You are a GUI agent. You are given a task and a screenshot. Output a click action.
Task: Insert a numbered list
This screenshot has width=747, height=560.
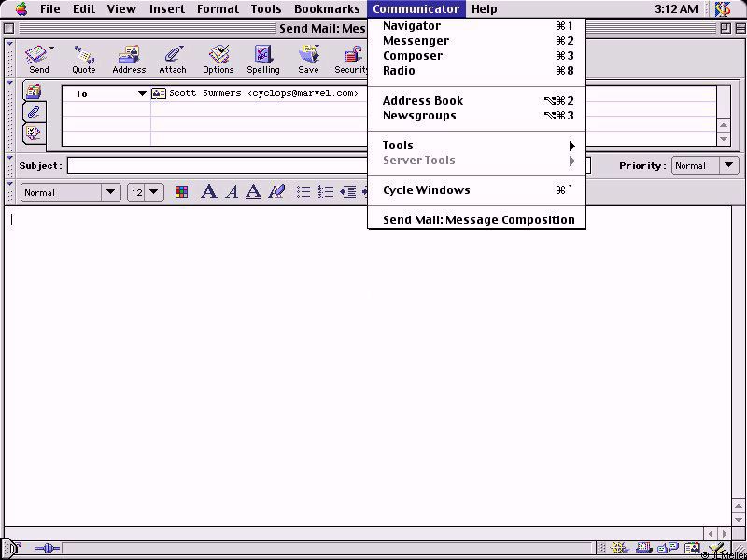click(x=326, y=192)
